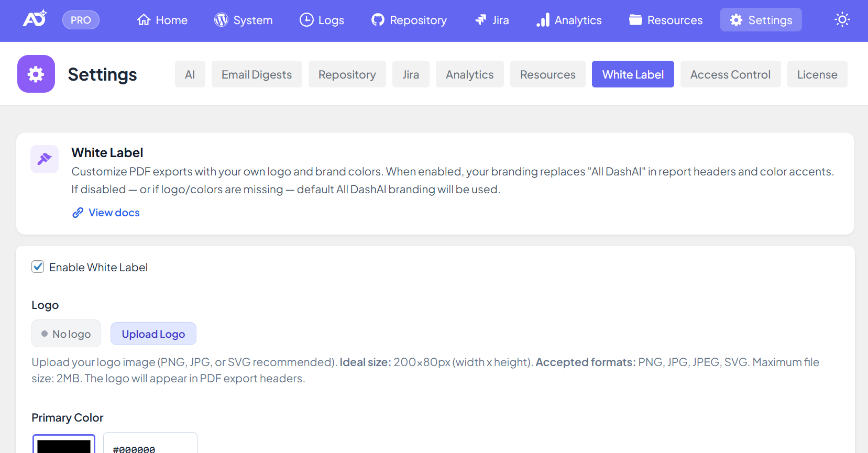Switch to the Email Digests tab
868x453 pixels.
click(256, 74)
